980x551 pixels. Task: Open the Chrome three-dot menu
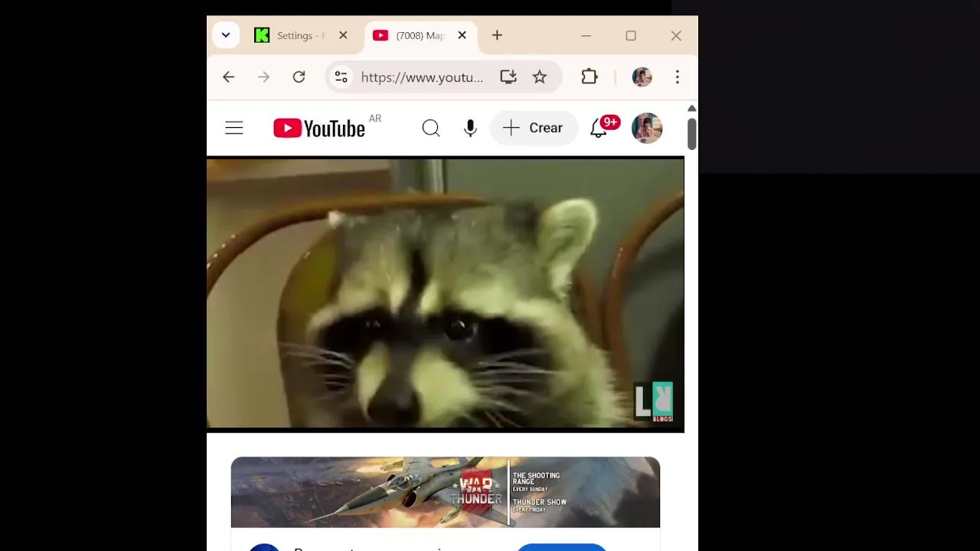pos(677,77)
